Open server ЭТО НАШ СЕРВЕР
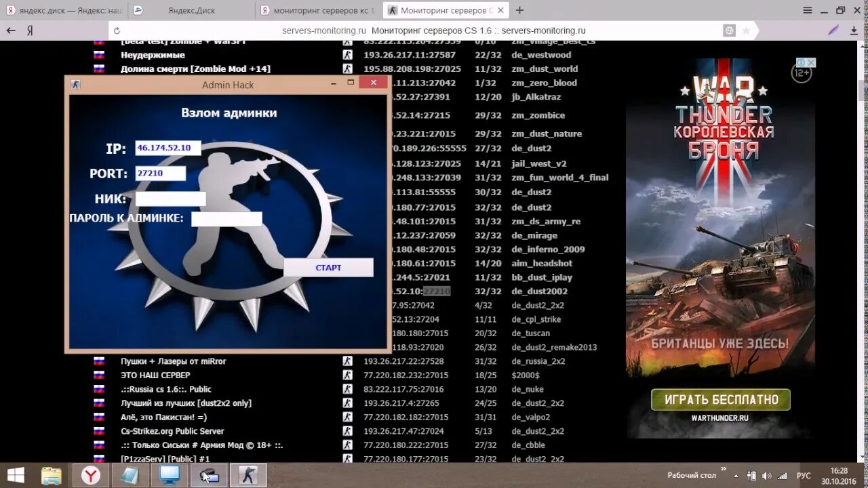Image resolution: width=868 pixels, height=488 pixels. (x=155, y=375)
